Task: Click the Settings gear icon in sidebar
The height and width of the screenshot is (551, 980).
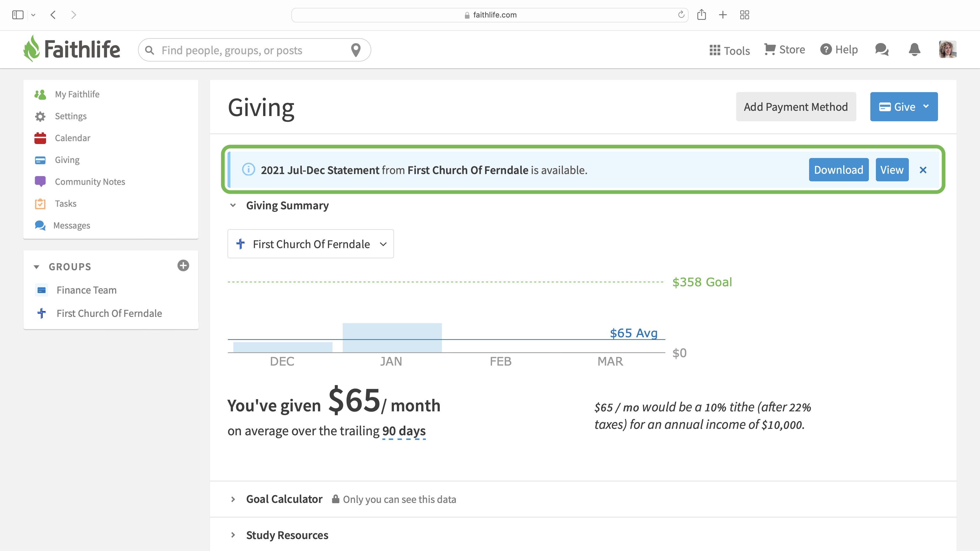Action: [40, 116]
